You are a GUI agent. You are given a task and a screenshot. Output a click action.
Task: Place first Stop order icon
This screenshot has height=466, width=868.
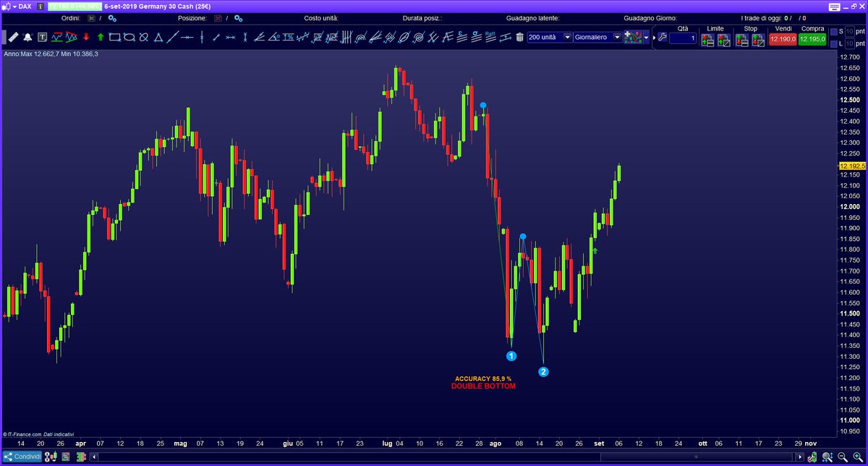[x=742, y=40]
